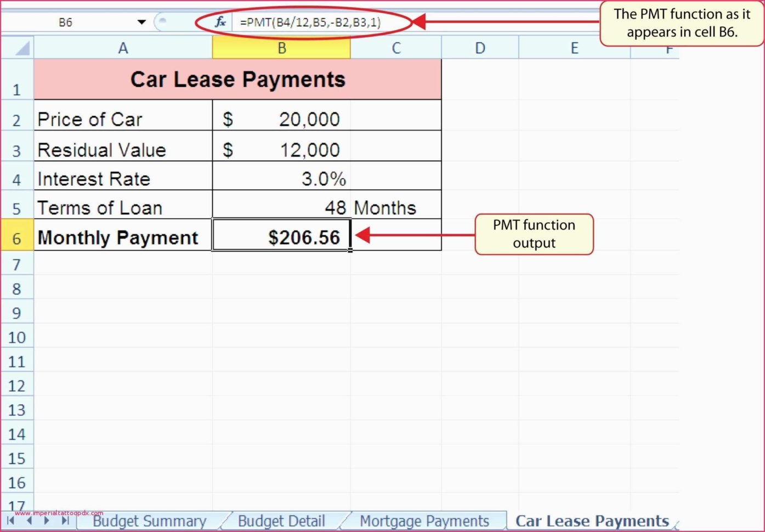Select column D header
Viewport: 765px width, 532px height.
pos(480,48)
